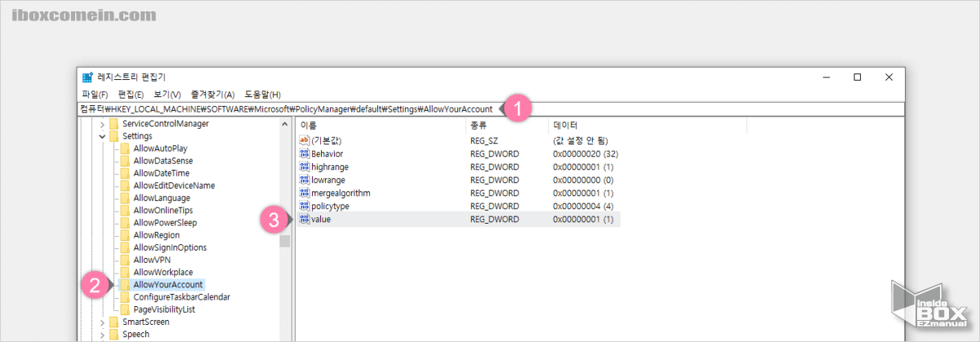Click the policytype DWORD value icon

tap(305, 206)
